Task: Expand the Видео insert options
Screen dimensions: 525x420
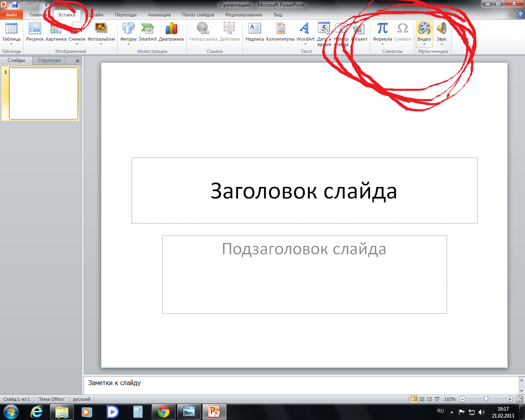Action: [424, 44]
